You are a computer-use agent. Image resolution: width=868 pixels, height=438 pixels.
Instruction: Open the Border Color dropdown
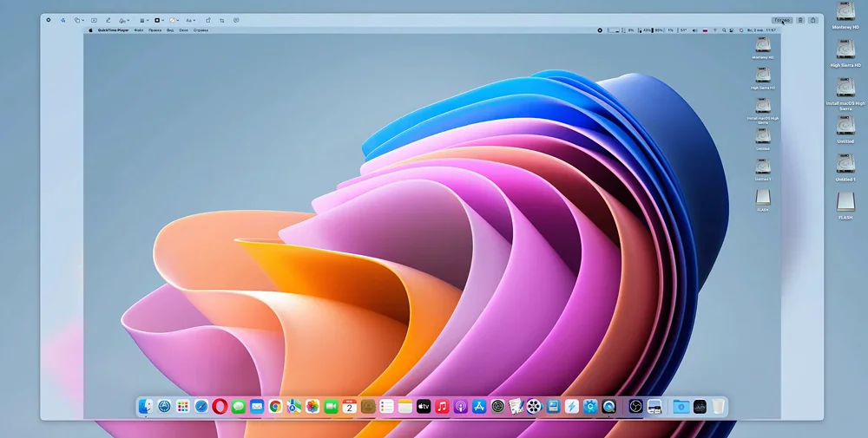(159, 21)
